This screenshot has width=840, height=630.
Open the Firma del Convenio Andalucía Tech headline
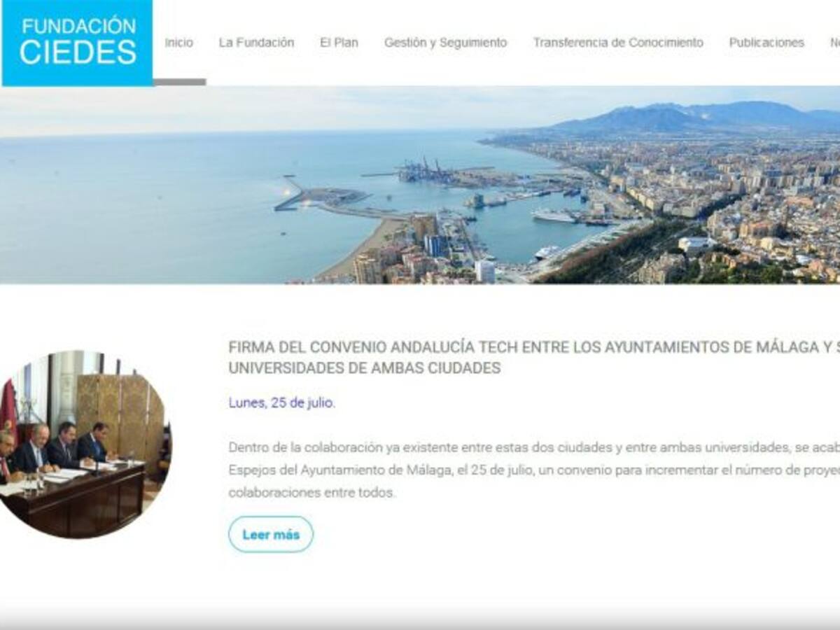tap(534, 357)
